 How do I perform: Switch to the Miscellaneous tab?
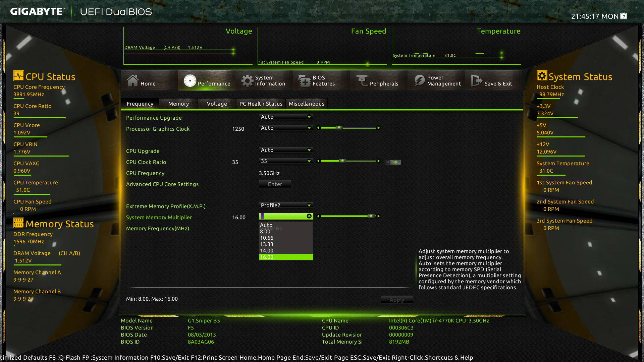pos(307,104)
